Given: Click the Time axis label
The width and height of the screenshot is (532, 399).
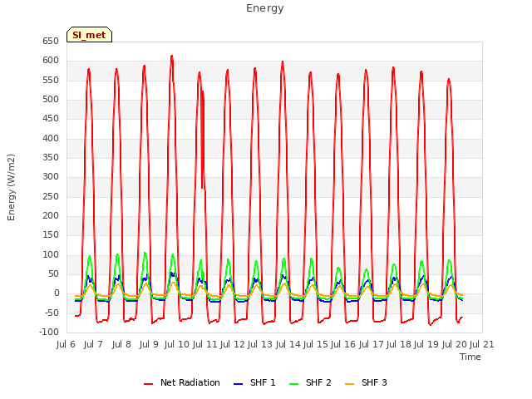Looking at the screenshot, I should pyautogui.click(x=470, y=357).
